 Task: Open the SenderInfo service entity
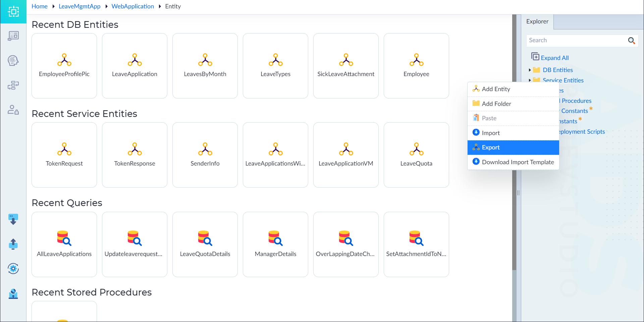[x=205, y=155]
